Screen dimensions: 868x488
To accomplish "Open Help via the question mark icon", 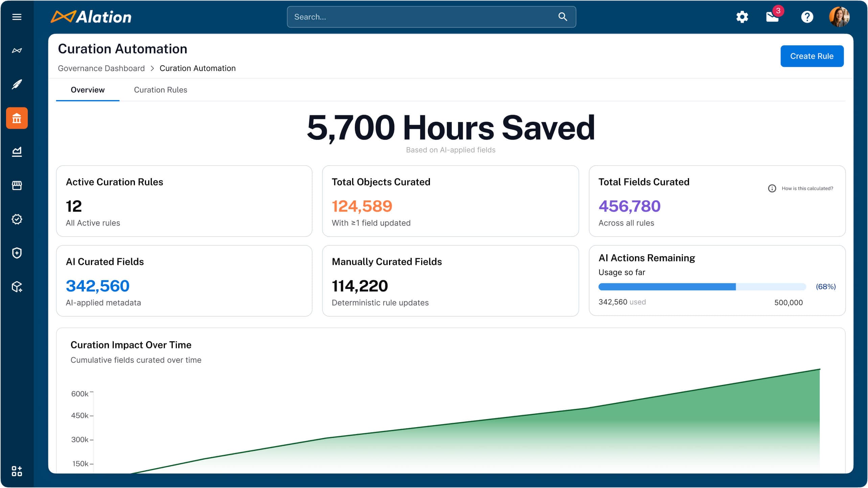I will 807,17.
